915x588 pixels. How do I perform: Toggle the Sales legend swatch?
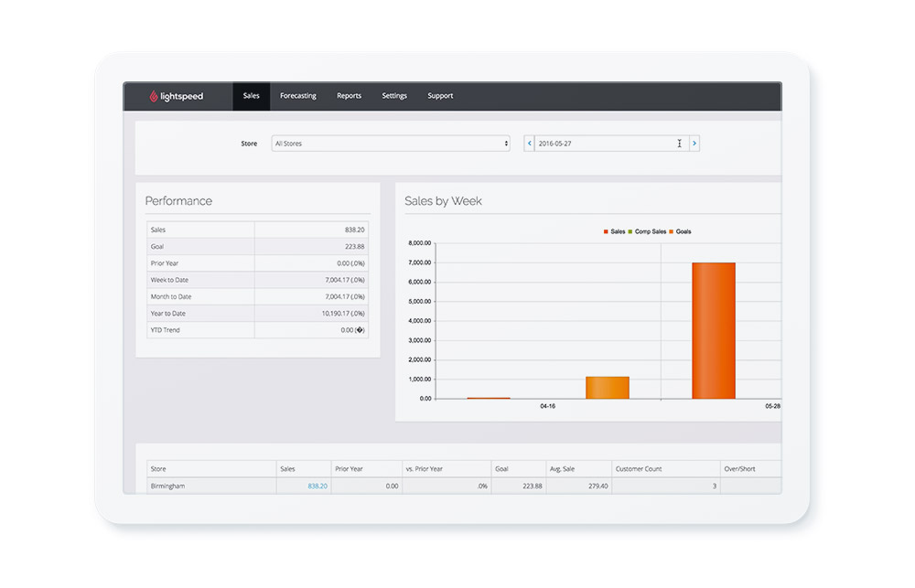606,231
